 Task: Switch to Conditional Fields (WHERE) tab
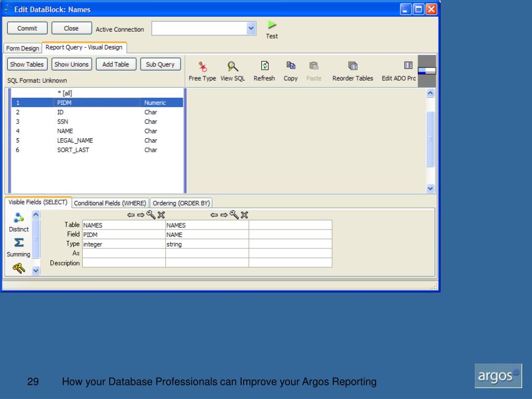[110, 203]
